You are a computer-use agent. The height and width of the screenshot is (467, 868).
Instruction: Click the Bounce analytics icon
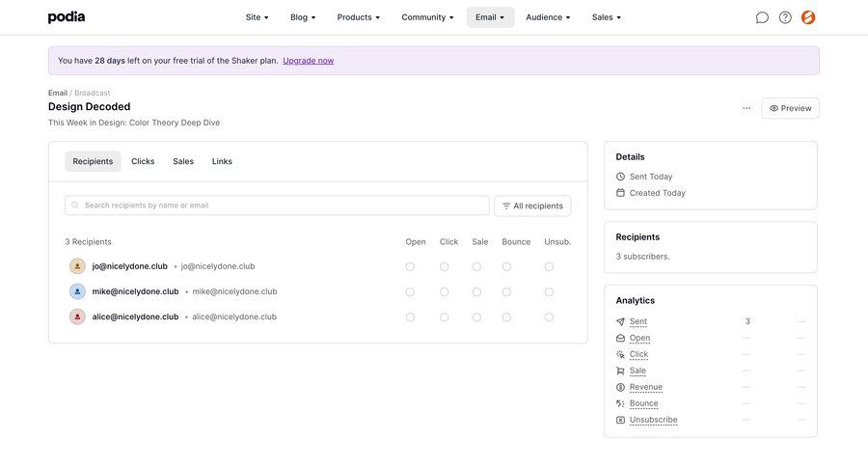620,403
